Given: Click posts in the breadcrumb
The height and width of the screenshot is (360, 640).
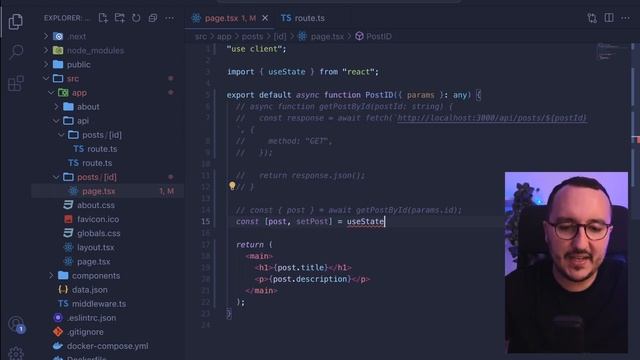Looking at the screenshot, I should tap(252, 36).
